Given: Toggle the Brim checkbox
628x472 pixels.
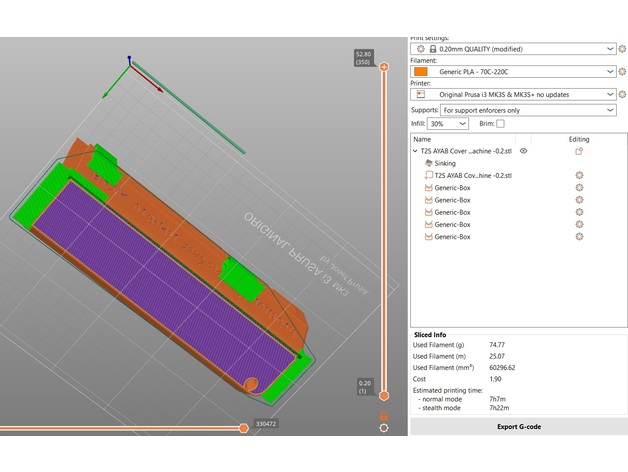Looking at the screenshot, I should 500,124.
